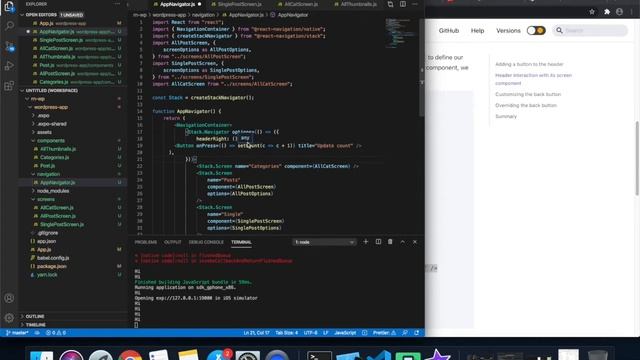The image size is (640, 360).
Task: Split the terminal pane
Action: point(378,242)
